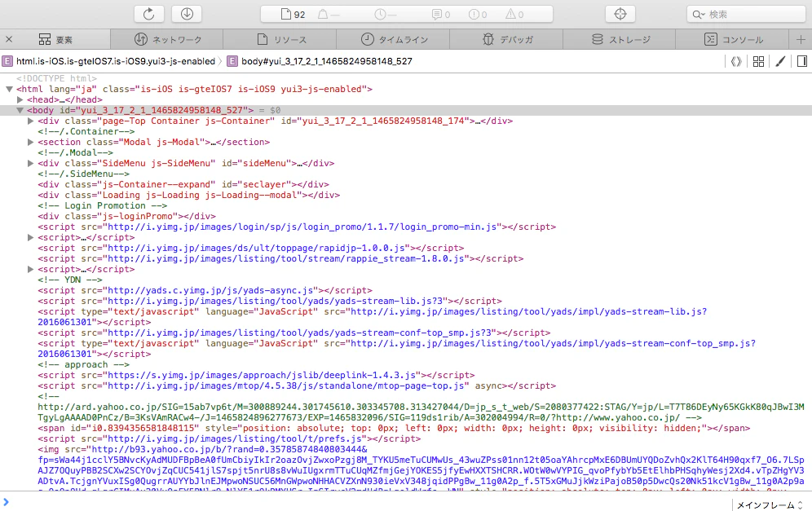Toggle compositing borders grid icon
Screen dimensions: 812x511
[759, 62]
